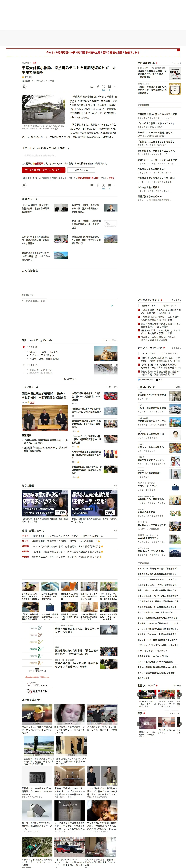Image resolution: width=186 pixels, height=868 pixels.
Task: Click the 朝日新聞 breadcrumb link
Action: [x=25, y=63]
